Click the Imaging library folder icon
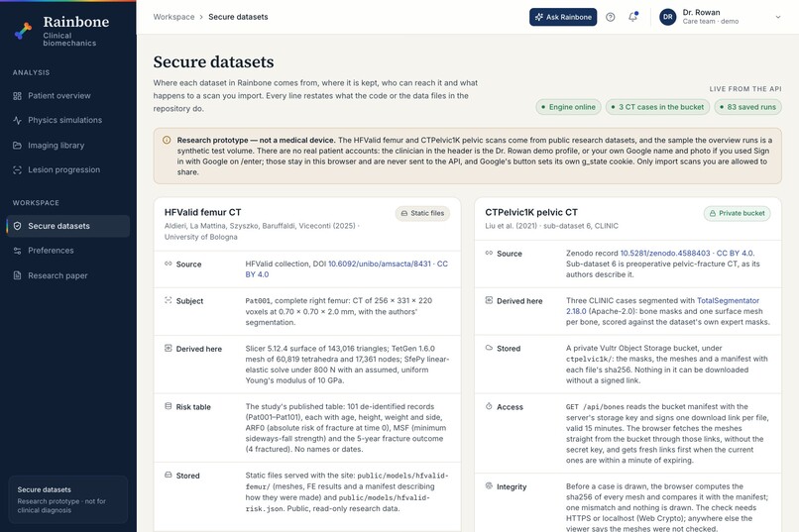 point(17,145)
